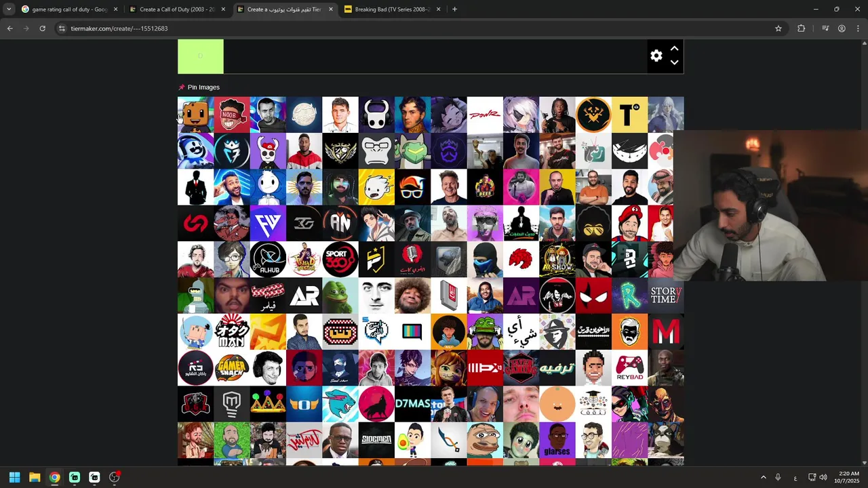
Task: Select the SPORT 360 thumbnail
Action: [340, 260]
